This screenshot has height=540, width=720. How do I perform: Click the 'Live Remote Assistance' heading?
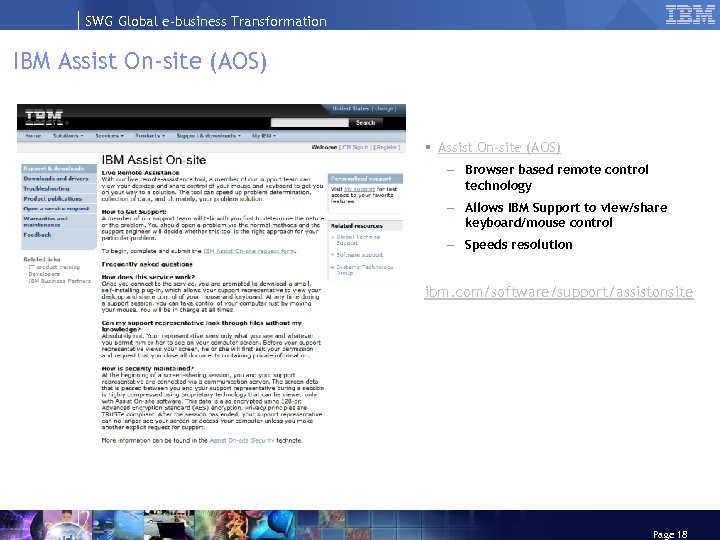coord(141,173)
